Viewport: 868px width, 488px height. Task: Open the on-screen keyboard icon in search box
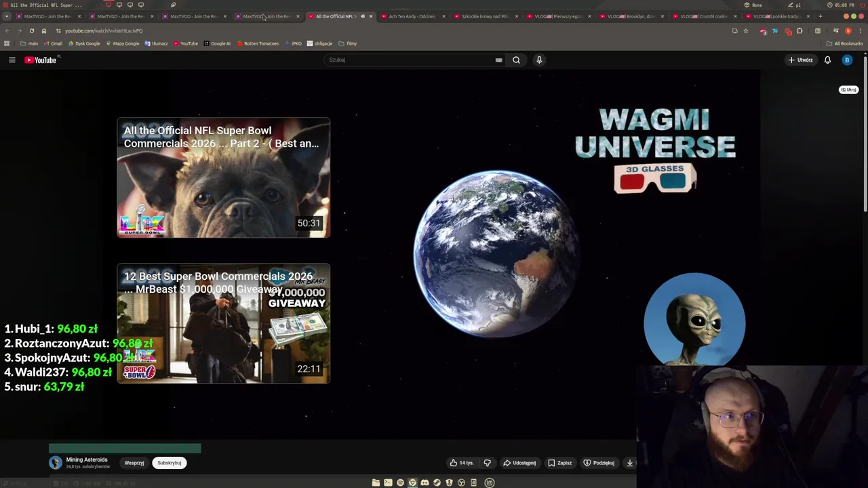click(x=498, y=60)
